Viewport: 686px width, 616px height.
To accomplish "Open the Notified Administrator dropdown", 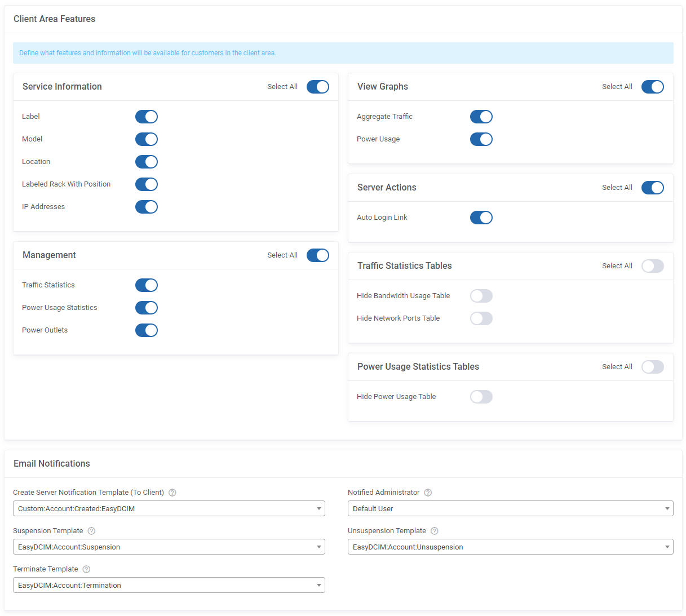I will (x=511, y=508).
